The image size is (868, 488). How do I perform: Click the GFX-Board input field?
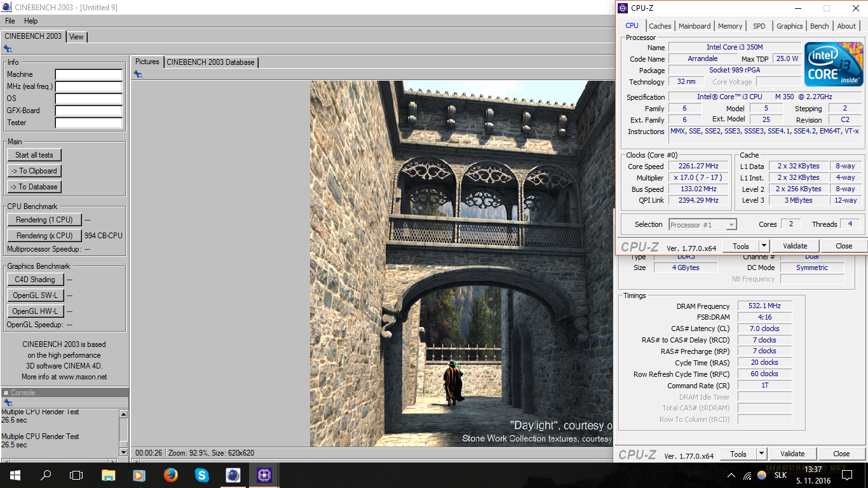coord(89,111)
